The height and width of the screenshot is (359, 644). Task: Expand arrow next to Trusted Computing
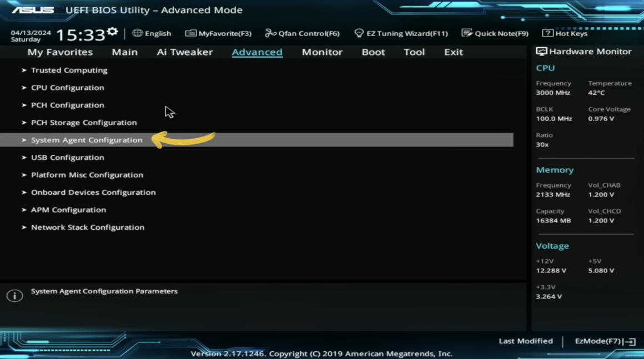(24, 70)
